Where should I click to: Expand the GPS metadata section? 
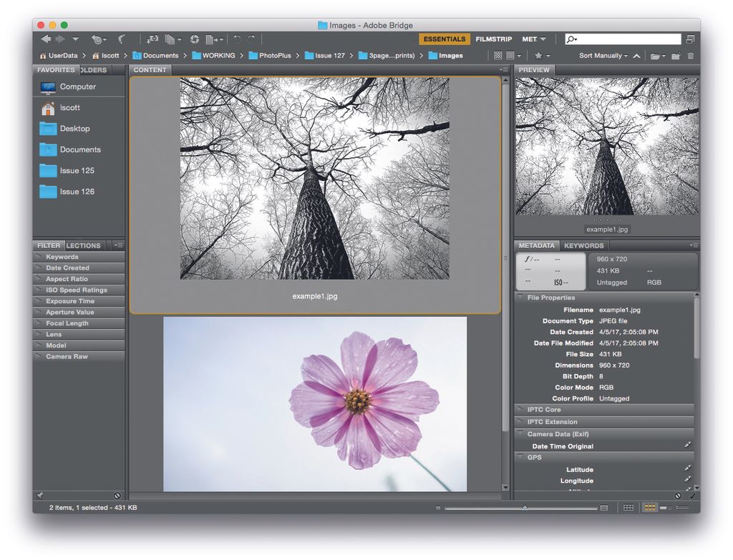(521, 457)
